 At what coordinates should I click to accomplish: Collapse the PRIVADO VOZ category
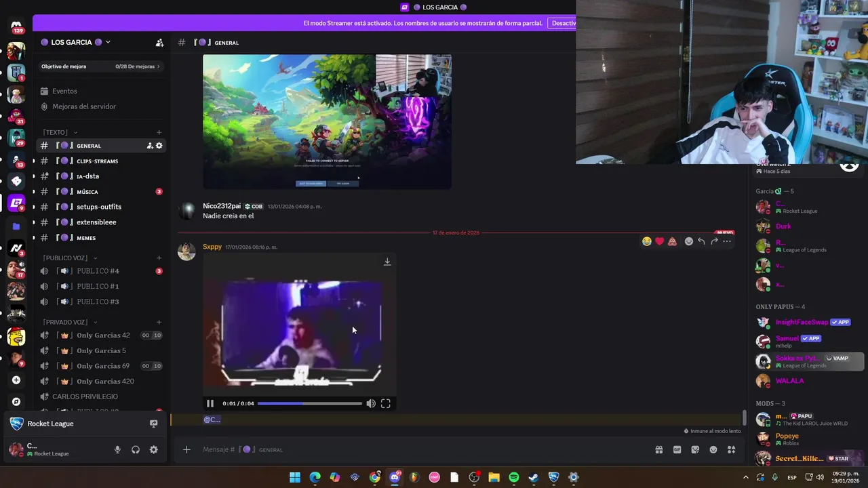[x=70, y=322]
